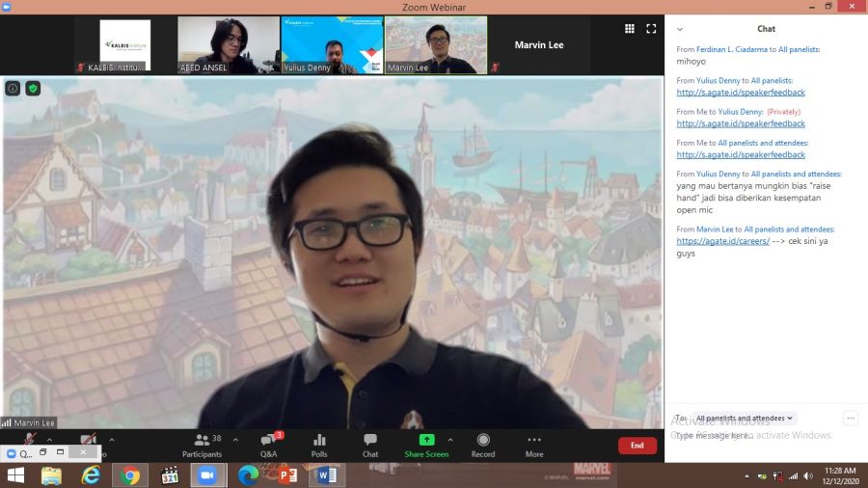Click Ferdinan L. Ciadarma sender name in chat
Image resolution: width=868 pixels, height=488 pixels.
(x=731, y=49)
